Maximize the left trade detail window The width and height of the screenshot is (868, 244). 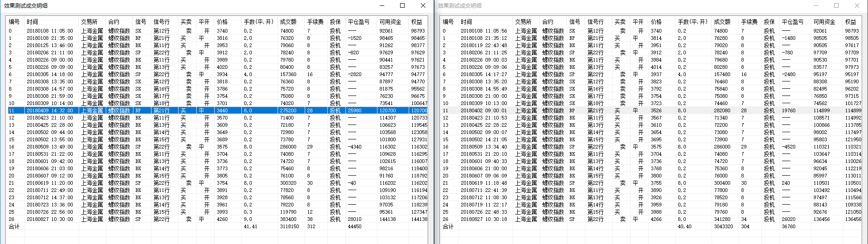[x=402, y=5]
